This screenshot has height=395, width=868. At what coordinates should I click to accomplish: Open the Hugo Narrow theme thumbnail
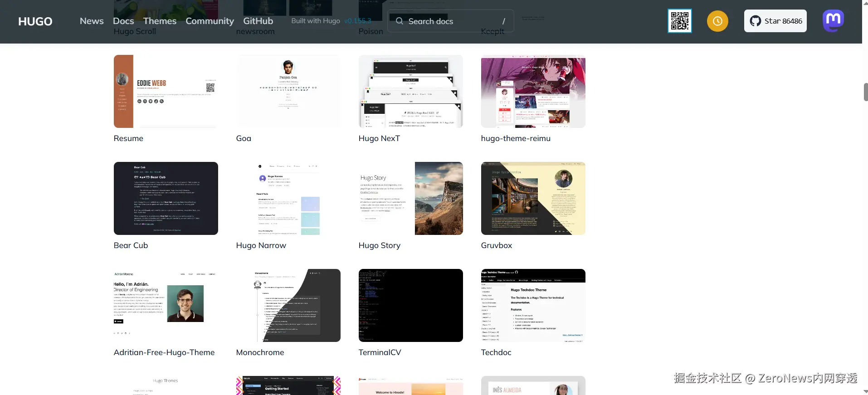pos(288,199)
